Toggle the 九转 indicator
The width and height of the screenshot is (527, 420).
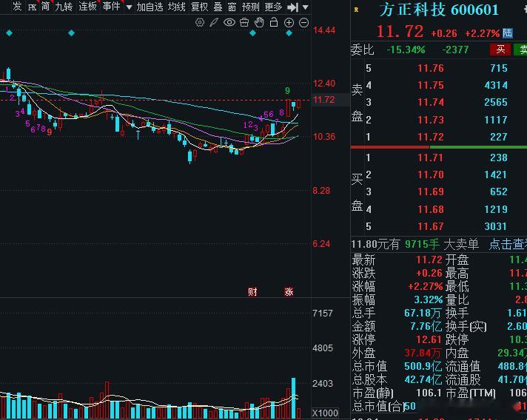(64, 7)
